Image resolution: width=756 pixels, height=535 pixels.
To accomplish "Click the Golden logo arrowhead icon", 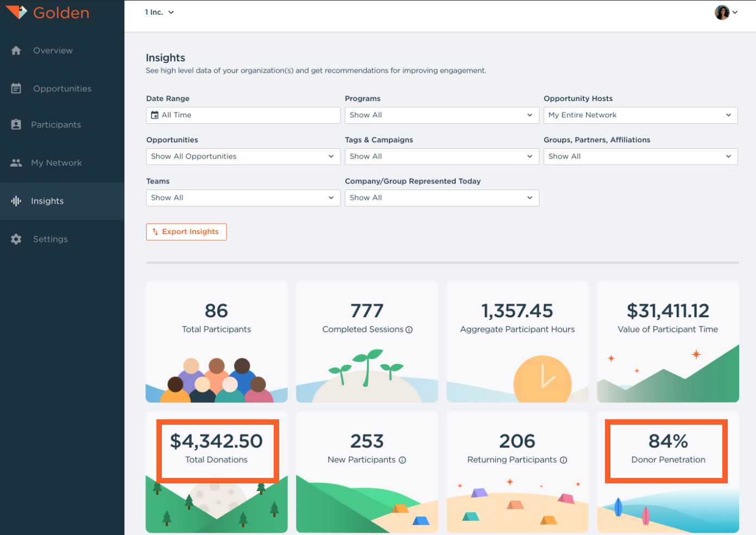I will (17, 12).
